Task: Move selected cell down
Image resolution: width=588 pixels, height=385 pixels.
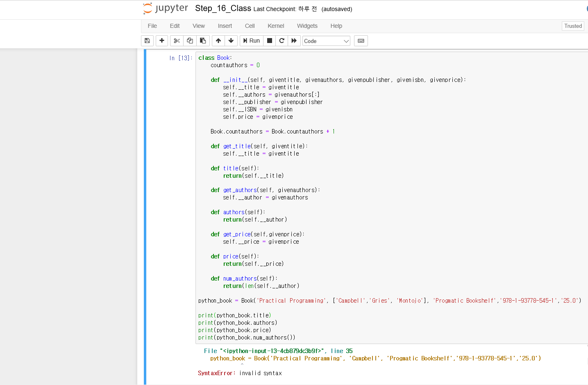Action: [x=231, y=41]
